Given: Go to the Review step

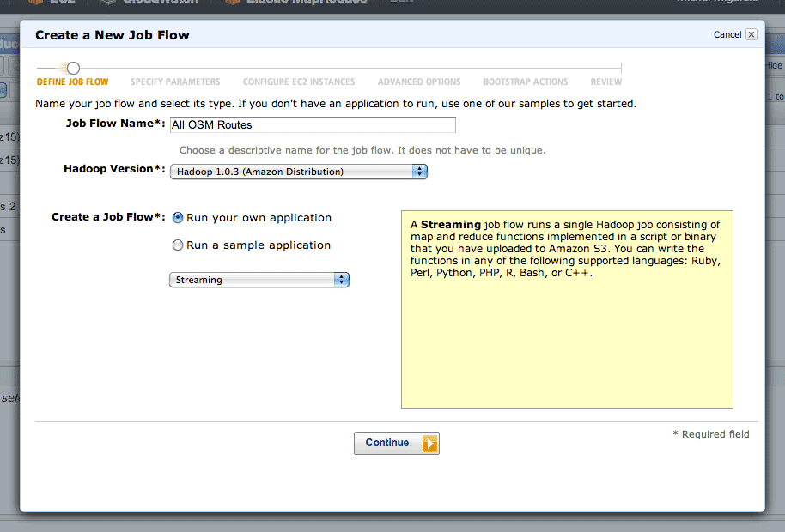Looking at the screenshot, I should pyautogui.click(x=605, y=82).
